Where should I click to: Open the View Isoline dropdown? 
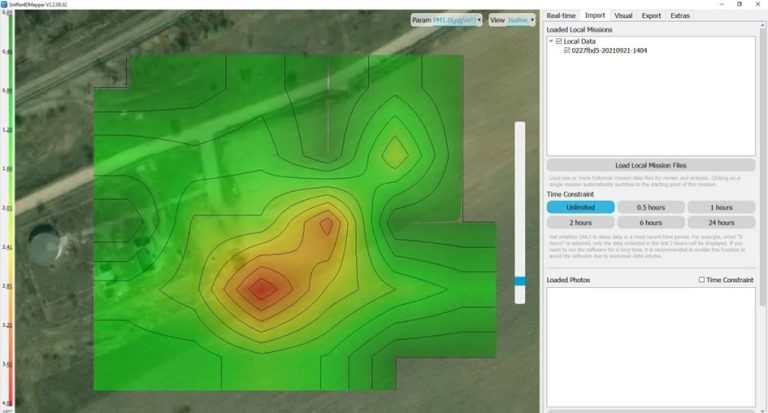(x=511, y=20)
